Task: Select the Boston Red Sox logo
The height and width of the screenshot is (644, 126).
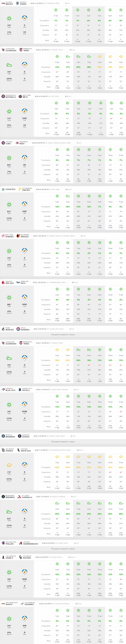Action: (3, 282)
